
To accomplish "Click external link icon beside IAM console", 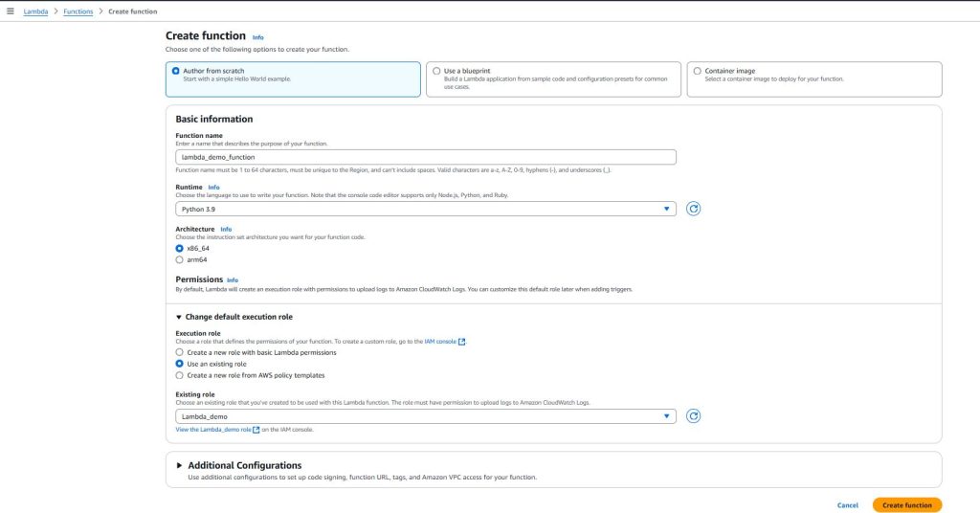I will click(462, 342).
